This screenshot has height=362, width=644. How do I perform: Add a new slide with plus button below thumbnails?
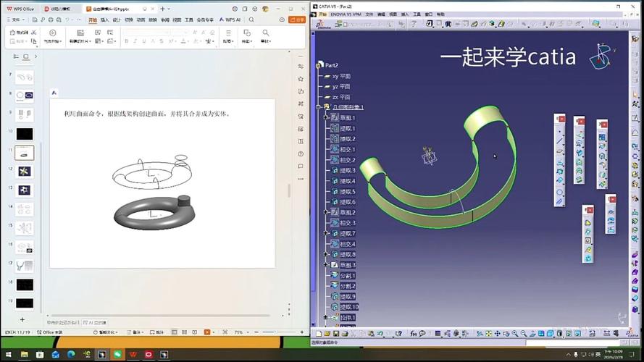(22, 319)
